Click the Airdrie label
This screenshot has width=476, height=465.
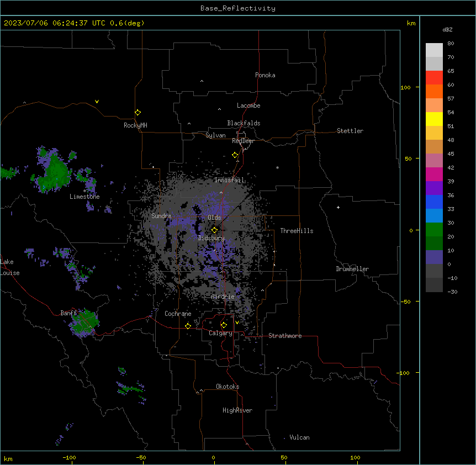[223, 297]
